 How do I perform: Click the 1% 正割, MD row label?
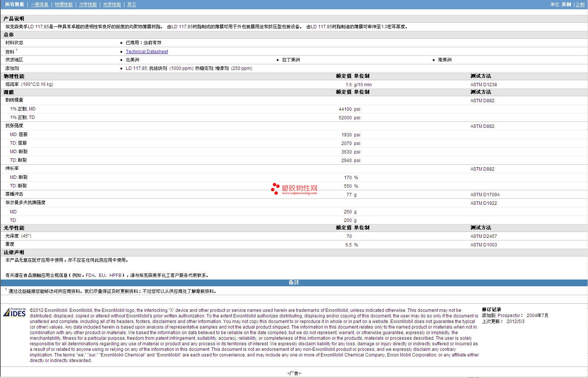pos(23,109)
